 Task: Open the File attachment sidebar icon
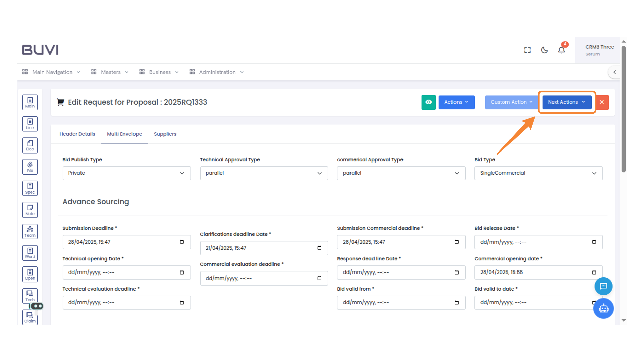tap(30, 167)
